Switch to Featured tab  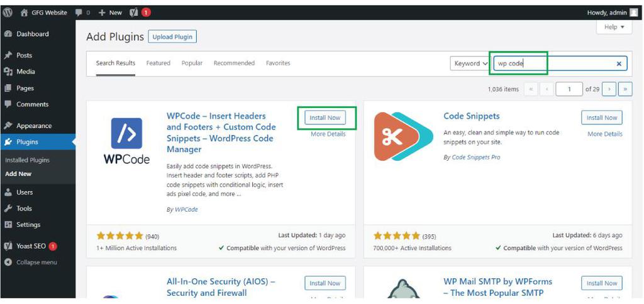[x=158, y=63]
